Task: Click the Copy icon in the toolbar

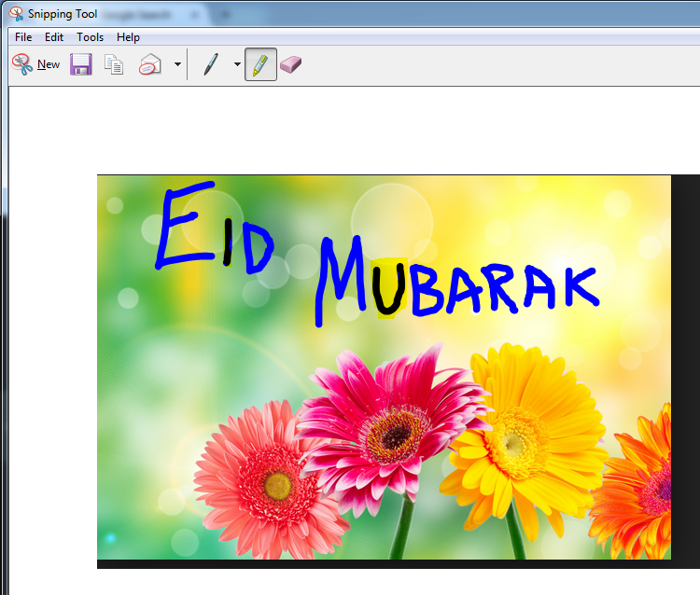Action: (x=114, y=64)
